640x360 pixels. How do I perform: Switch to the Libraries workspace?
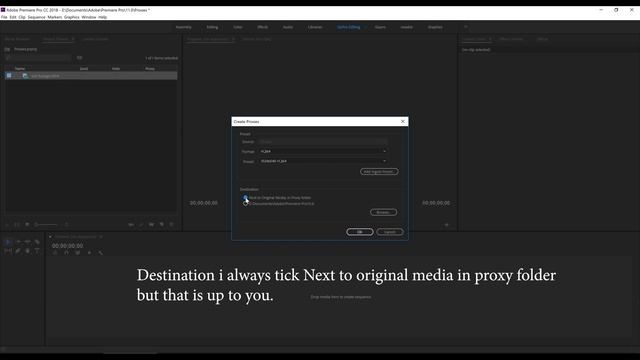315,27
